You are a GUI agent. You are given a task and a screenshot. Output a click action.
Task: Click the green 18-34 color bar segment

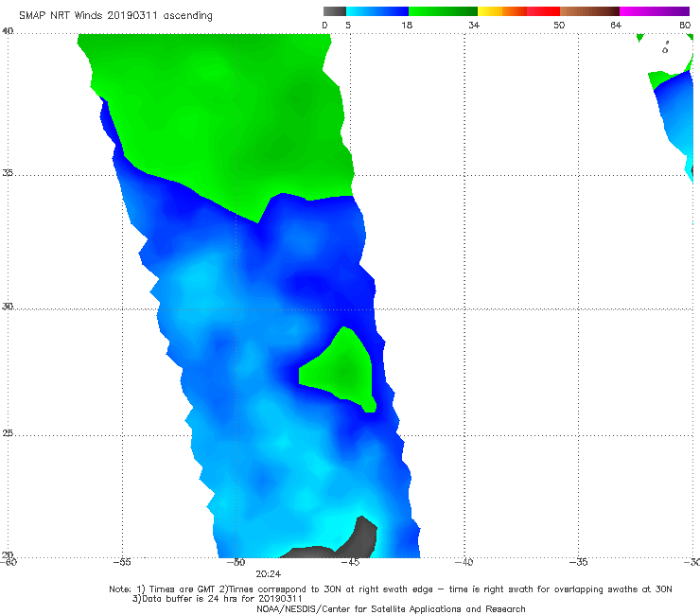click(x=443, y=11)
